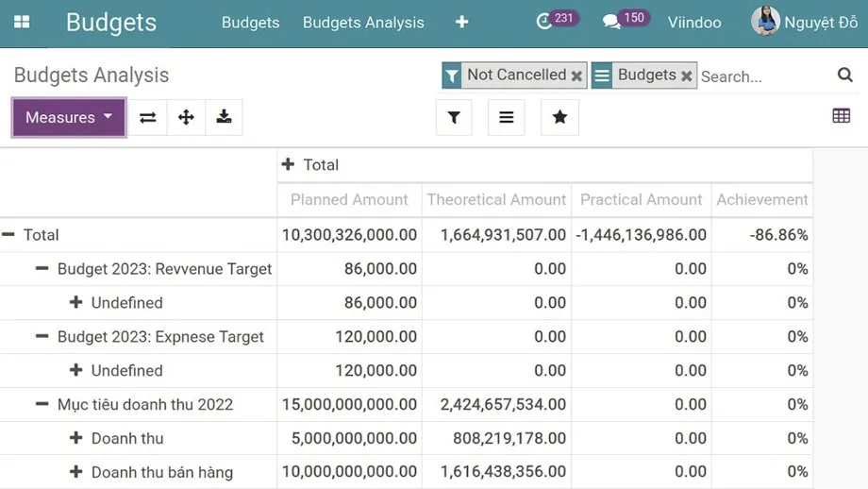This screenshot has width=868, height=489.
Task: Open conversations chat with 150 badge
Action: pyautogui.click(x=612, y=22)
